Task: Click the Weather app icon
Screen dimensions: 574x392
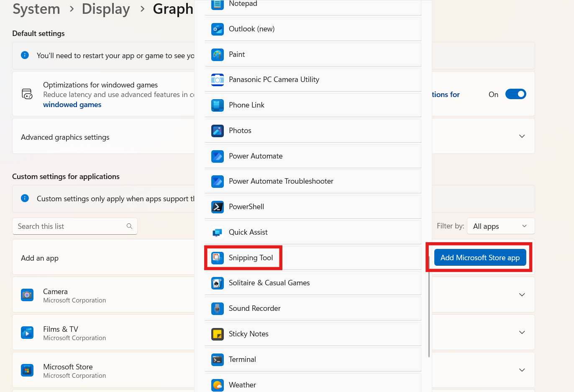Action: pos(218,385)
